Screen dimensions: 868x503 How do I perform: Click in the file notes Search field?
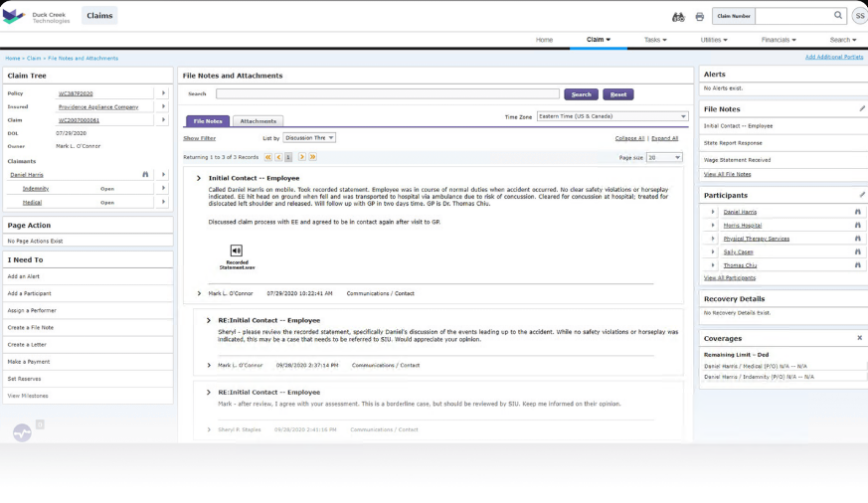tap(388, 94)
